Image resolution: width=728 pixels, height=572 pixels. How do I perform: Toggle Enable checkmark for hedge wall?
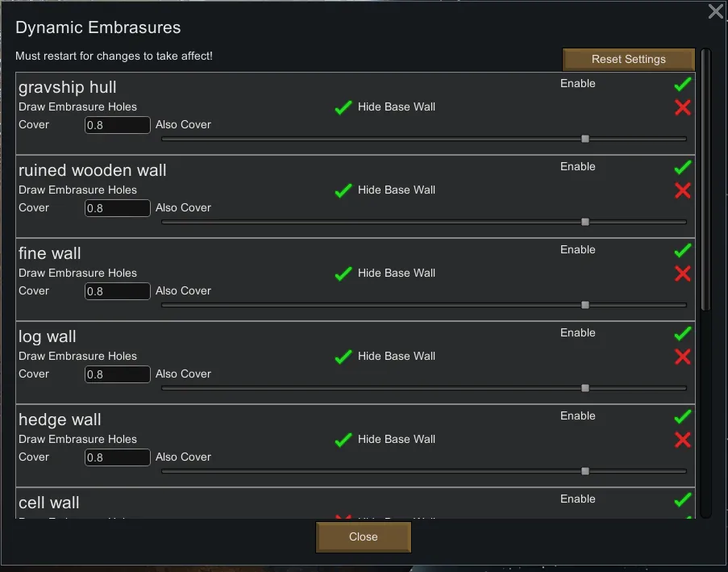pos(683,416)
